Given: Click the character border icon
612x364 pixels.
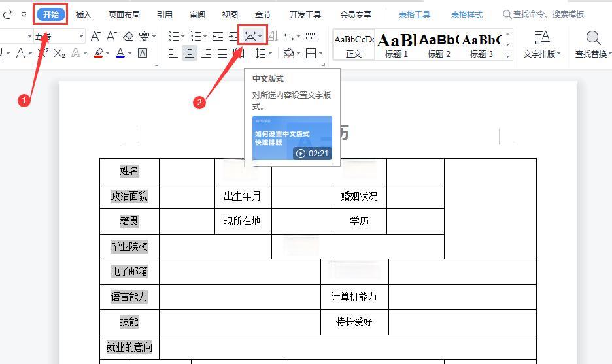Looking at the screenshot, I should coord(143,54).
